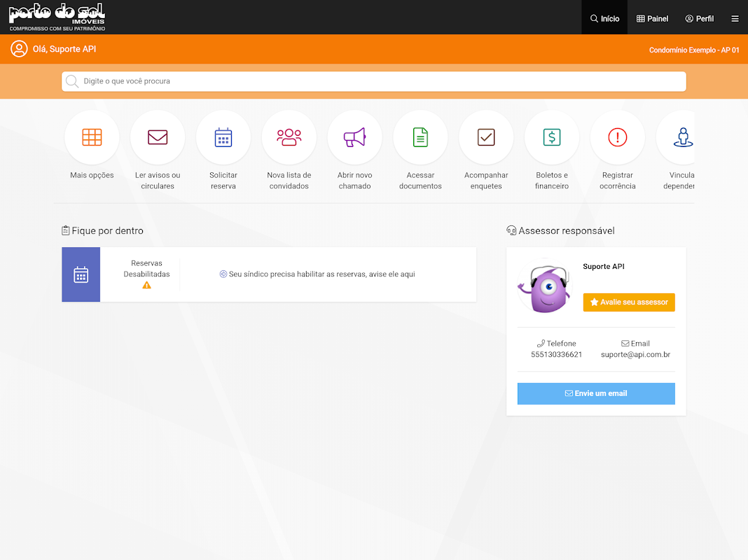Click the Registrar ocorrência alert icon
748x560 pixels.
(617, 137)
